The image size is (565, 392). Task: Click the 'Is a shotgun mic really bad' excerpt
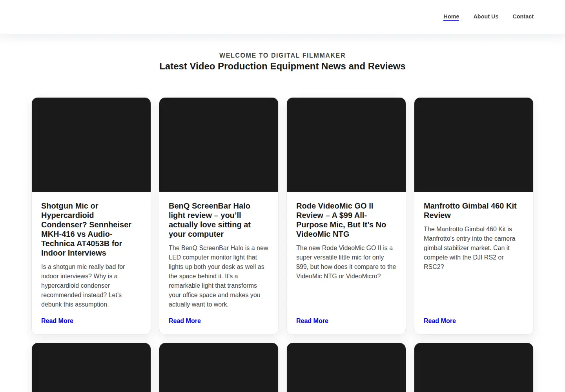83,285
